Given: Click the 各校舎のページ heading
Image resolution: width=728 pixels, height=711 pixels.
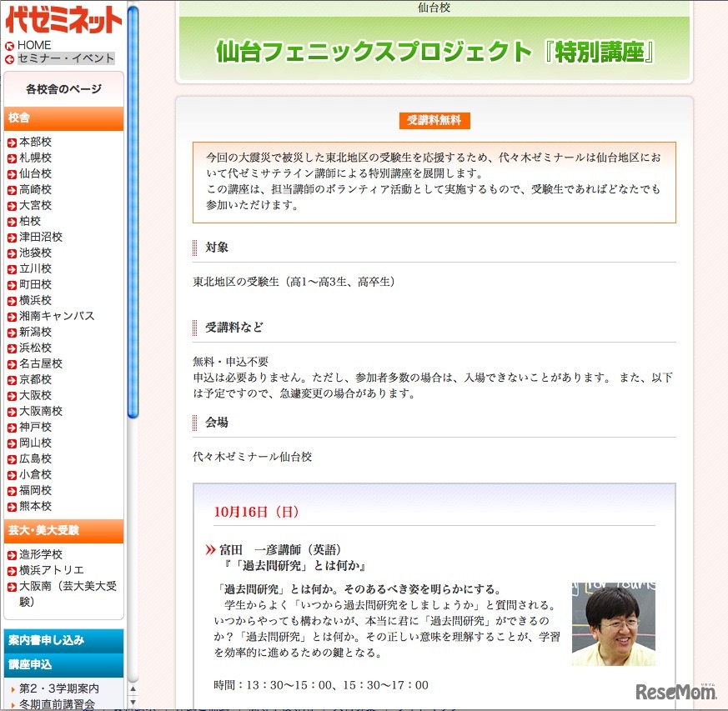Looking at the screenshot, I should [63, 89].
